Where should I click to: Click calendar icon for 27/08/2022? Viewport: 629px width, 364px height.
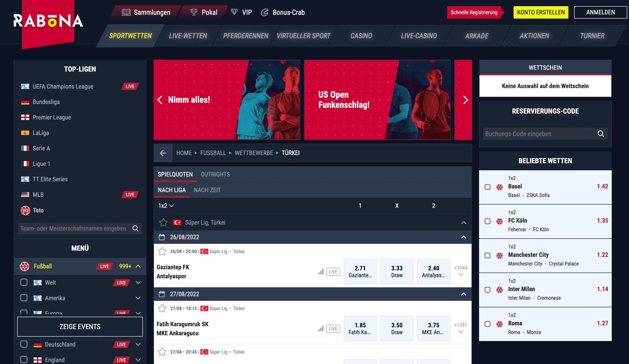coord(162,294)
